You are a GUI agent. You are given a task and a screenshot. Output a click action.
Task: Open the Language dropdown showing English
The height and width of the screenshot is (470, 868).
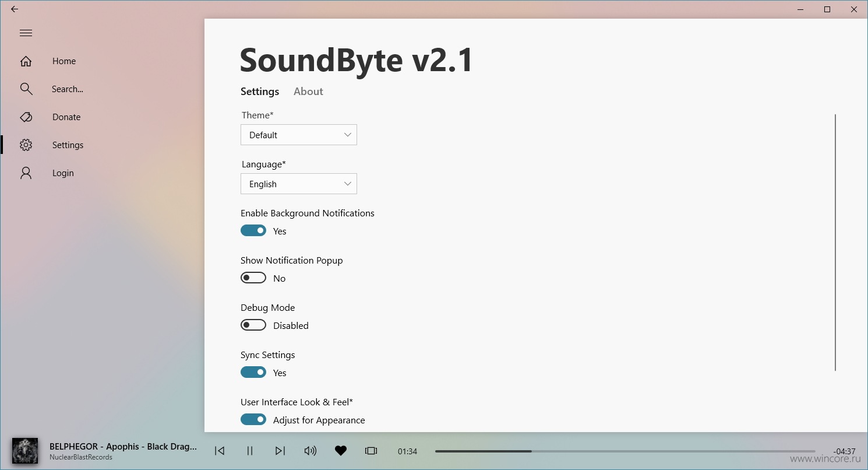[x=299, y=184]
